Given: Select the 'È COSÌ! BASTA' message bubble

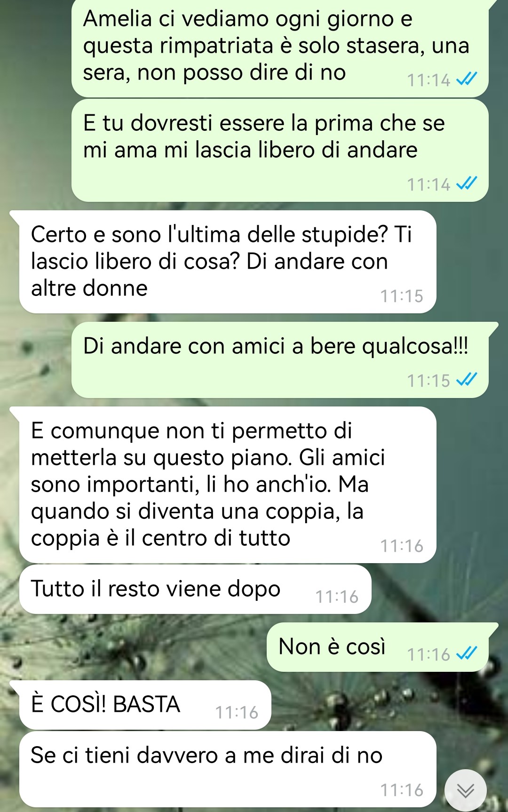Looking at the screenshot, I should 145,705.
